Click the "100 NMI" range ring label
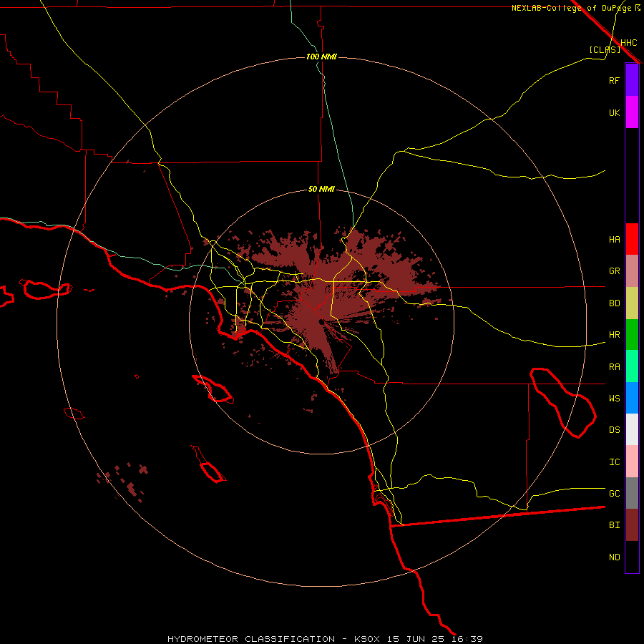 point(321,57)
